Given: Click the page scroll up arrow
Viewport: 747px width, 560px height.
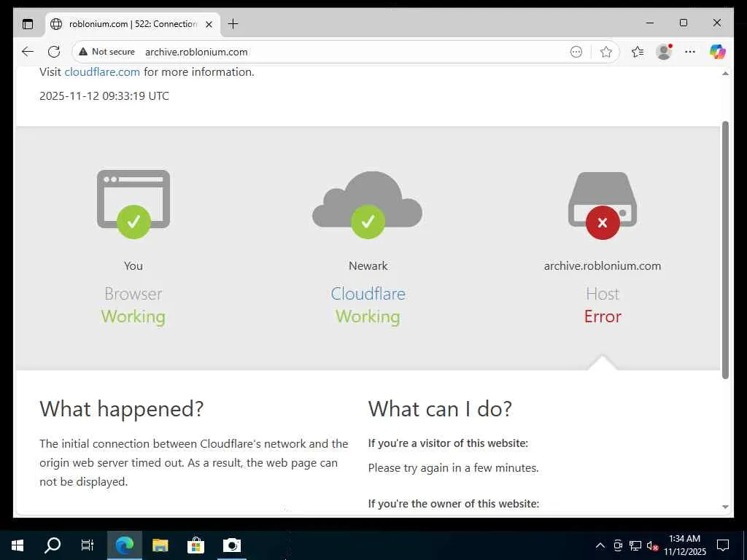Looking at the screenshot, I should [725, 74].
